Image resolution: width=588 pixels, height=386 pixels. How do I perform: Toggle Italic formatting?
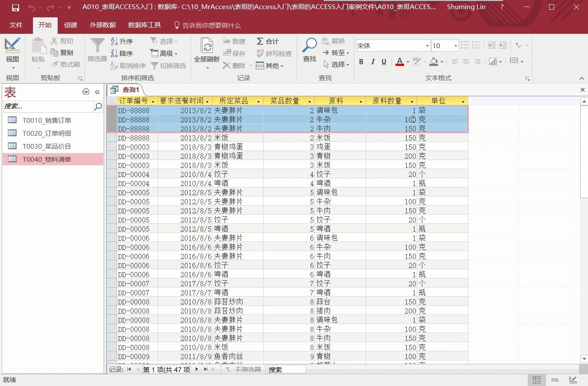[372, 62]
